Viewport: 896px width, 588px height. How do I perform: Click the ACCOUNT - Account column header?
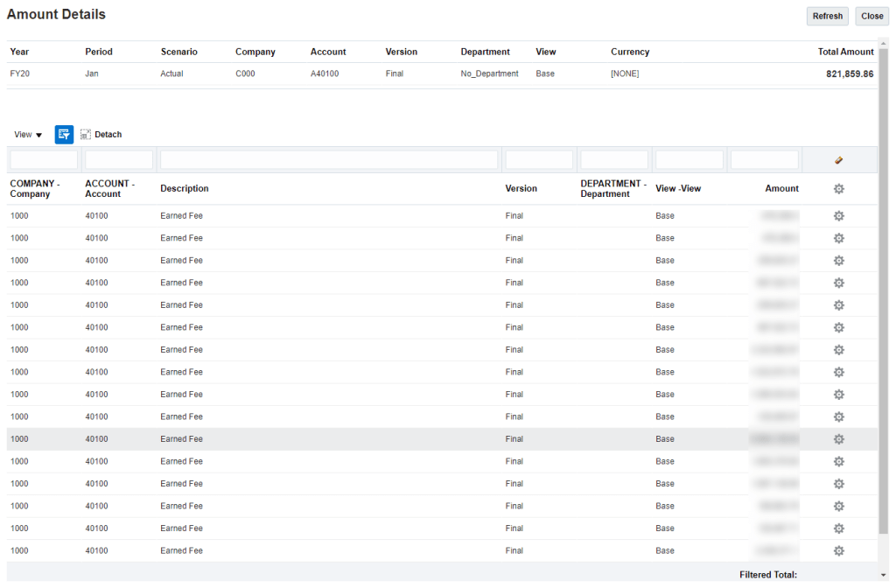click(109, 189)
